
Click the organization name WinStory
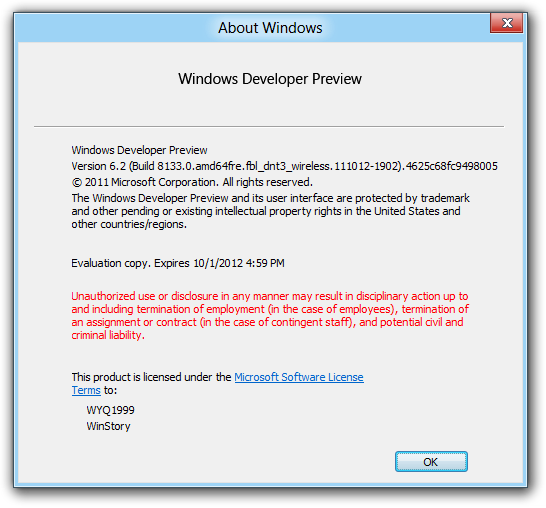point(108,426)
